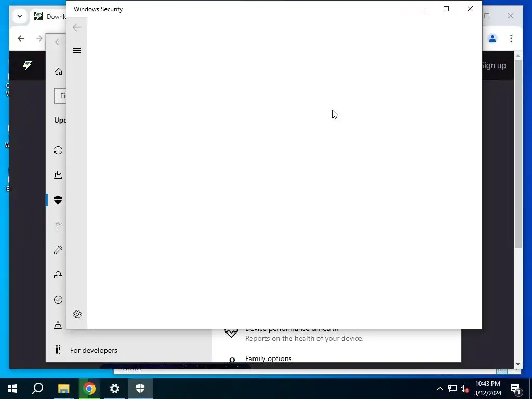Open Windows Update icon in Settings sidebar

(x=58, y=150)
